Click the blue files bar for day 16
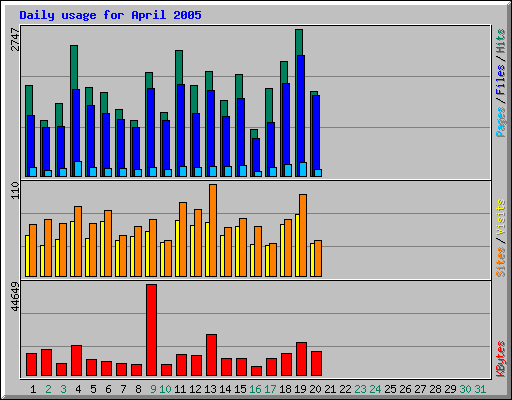This screenshot has width=512, height=400. (256, 155)
